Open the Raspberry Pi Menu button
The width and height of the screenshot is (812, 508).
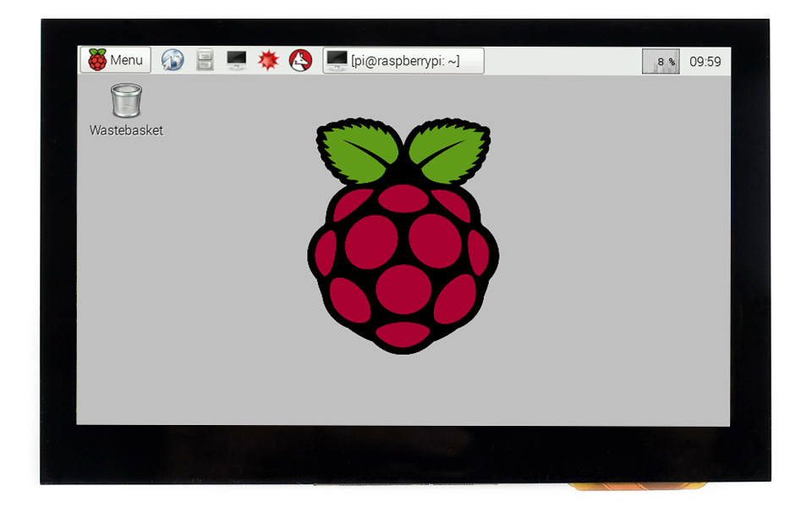tap(116, 60)
